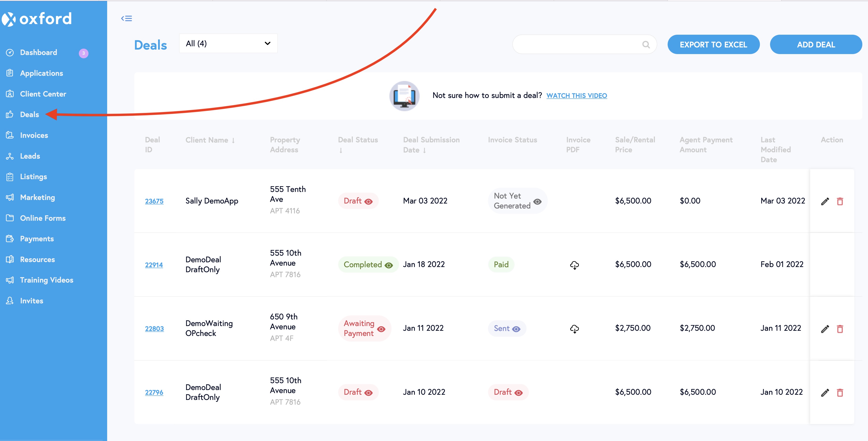This screenshot has height=441, width=868.
Task: Click the Marketing megaphone icon
Action: pyautogui.click(x=10, y=197)
